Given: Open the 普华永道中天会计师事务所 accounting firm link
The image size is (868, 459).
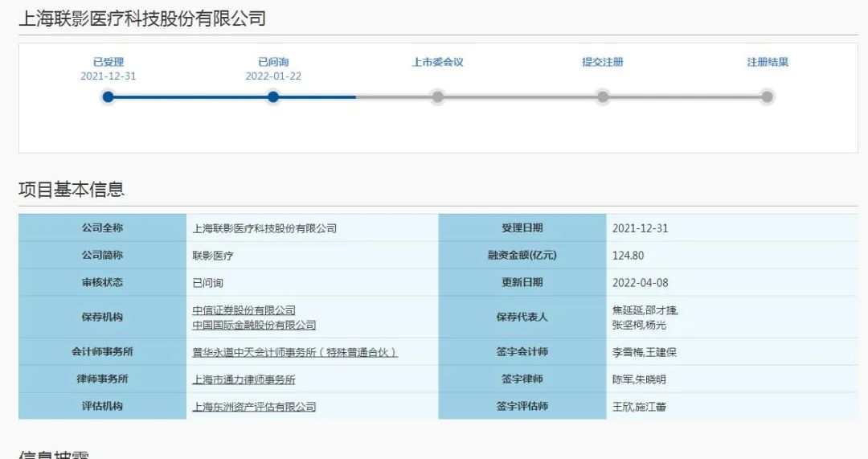Looking at the screenshot, I should (295, 352).
